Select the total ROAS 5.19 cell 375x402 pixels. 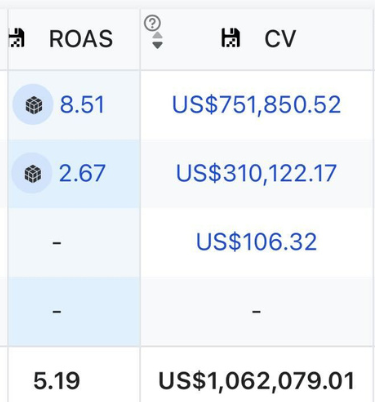[x=57, y=381]
